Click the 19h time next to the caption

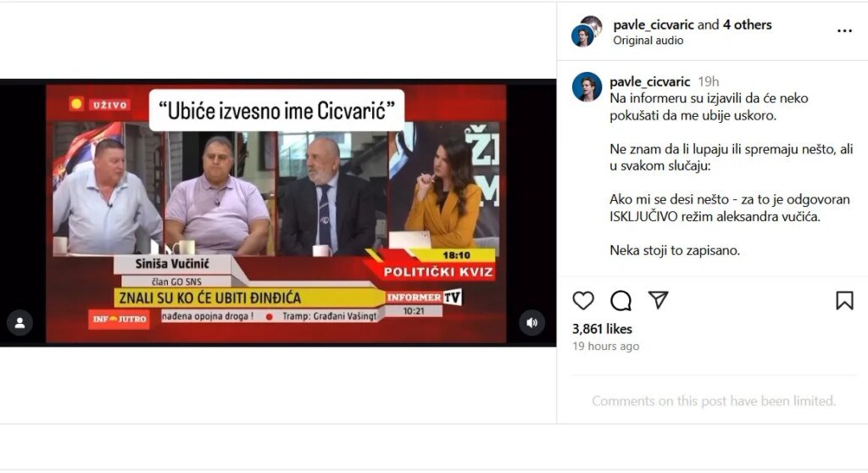pos(708,82)
